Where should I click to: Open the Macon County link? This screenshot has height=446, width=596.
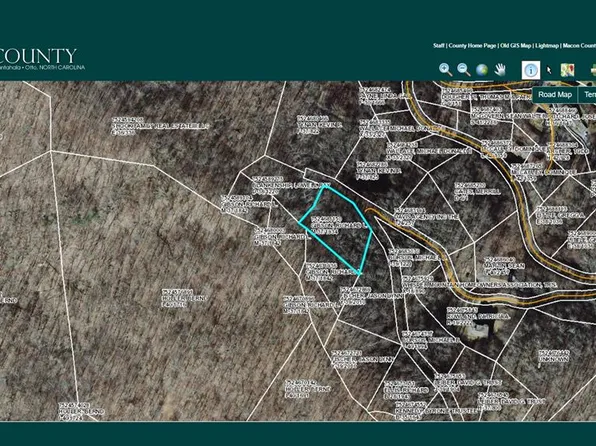(x=579, y=46)
